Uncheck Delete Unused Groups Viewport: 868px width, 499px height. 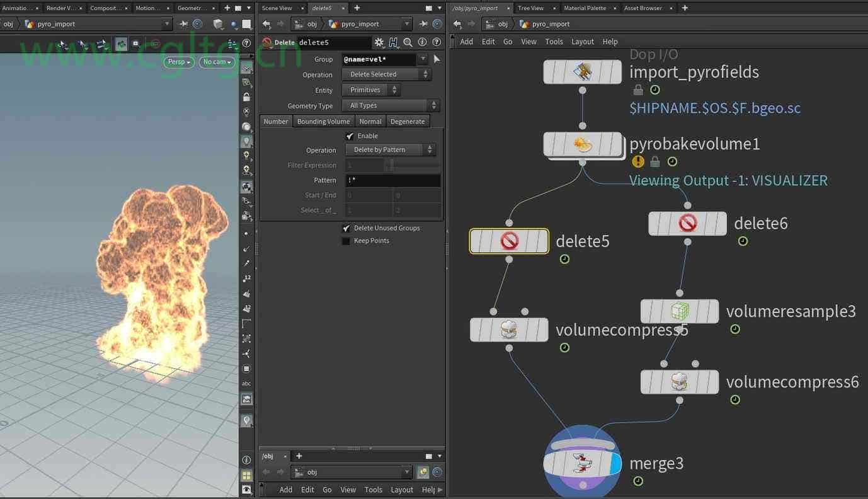click(x=346, y=228)
